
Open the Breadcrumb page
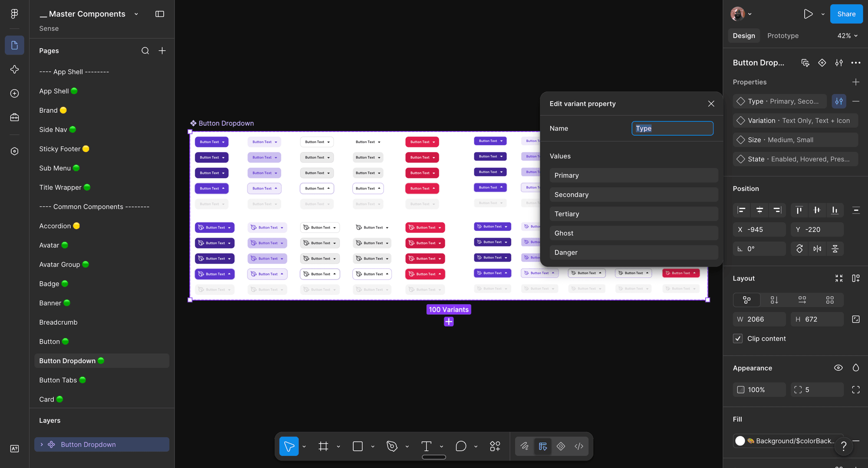[102, 322]
